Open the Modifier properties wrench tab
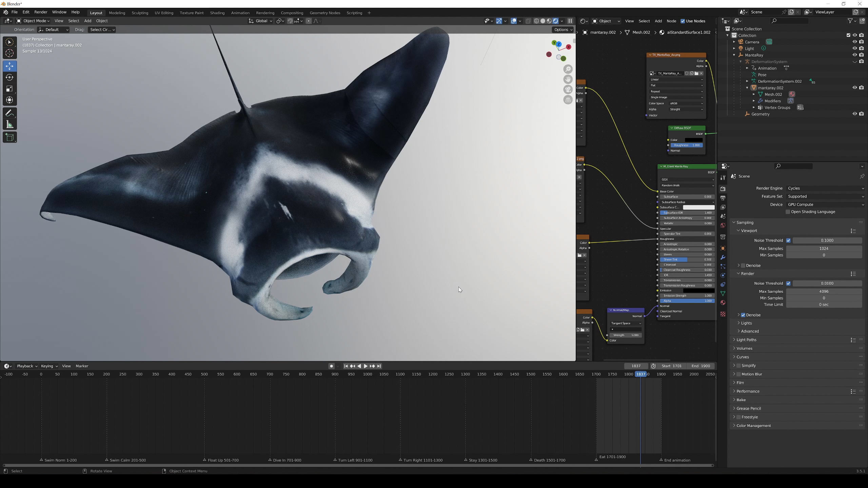The height and width of the screenshot is (488, 868). pyautogui.click(x=723, y=258)
